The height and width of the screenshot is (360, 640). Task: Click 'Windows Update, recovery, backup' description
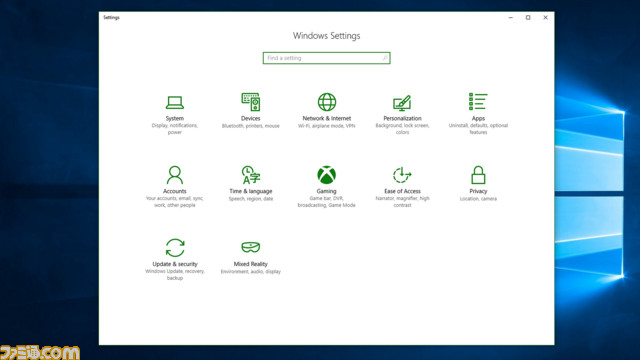pos(175,275)
